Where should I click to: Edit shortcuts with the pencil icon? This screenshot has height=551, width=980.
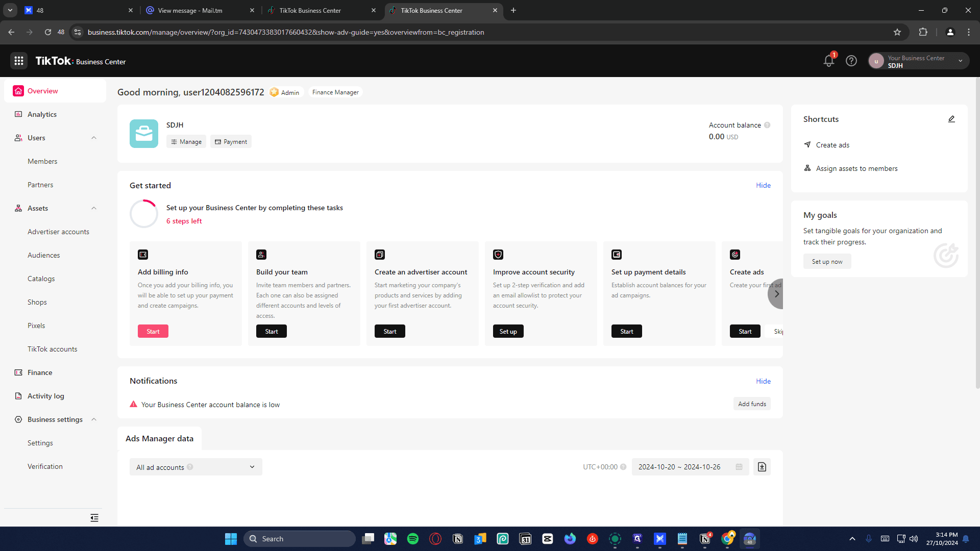951,119
